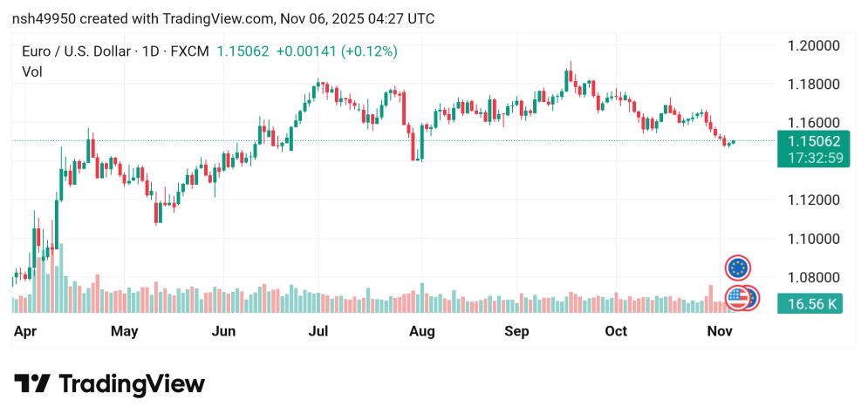Click the 1.12000 price axis level
Viewport: 868px width, 420px height.
[x=813, y=200]
